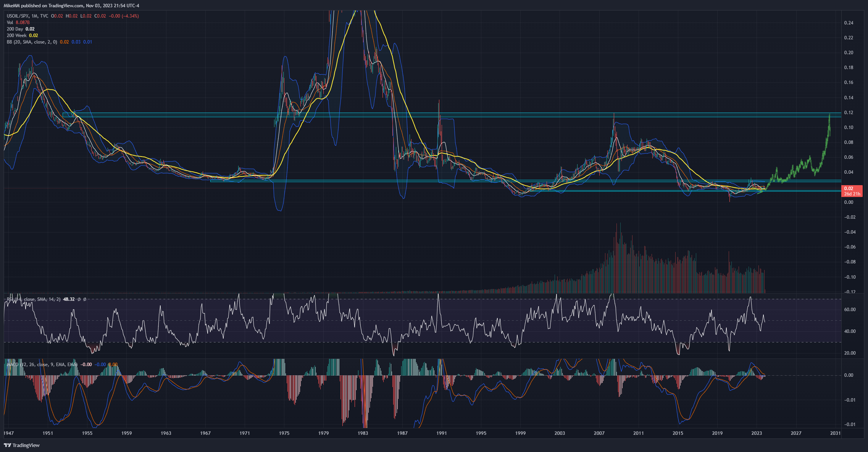Click the 1947 year on time axis
This screenshot has height=452, width=868.
pos(8,433)
